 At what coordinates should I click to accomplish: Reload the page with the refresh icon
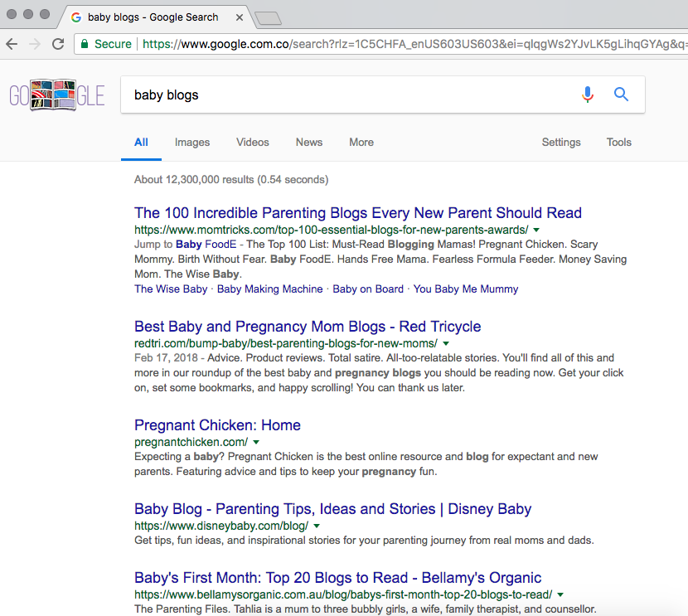(x=58, y=44)
